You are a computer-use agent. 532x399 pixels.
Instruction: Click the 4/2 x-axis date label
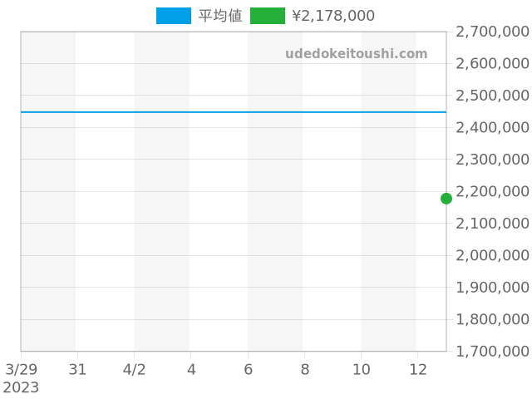point(135,369)
